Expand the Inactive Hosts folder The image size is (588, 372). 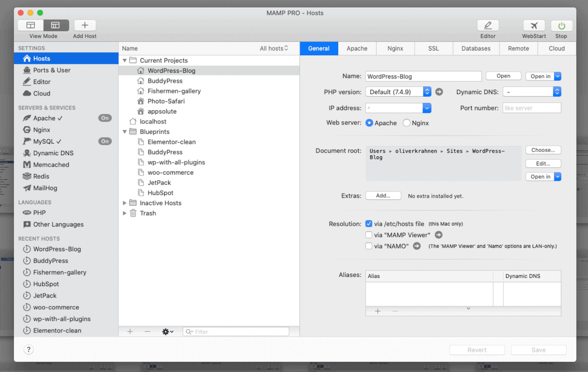[125, 203]
